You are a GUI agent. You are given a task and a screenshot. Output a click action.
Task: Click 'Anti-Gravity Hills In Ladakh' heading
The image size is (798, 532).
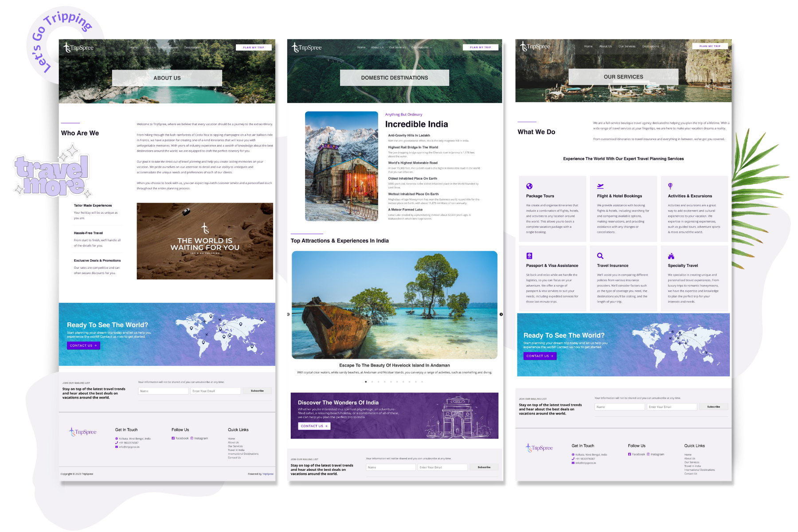click(409, 136)
